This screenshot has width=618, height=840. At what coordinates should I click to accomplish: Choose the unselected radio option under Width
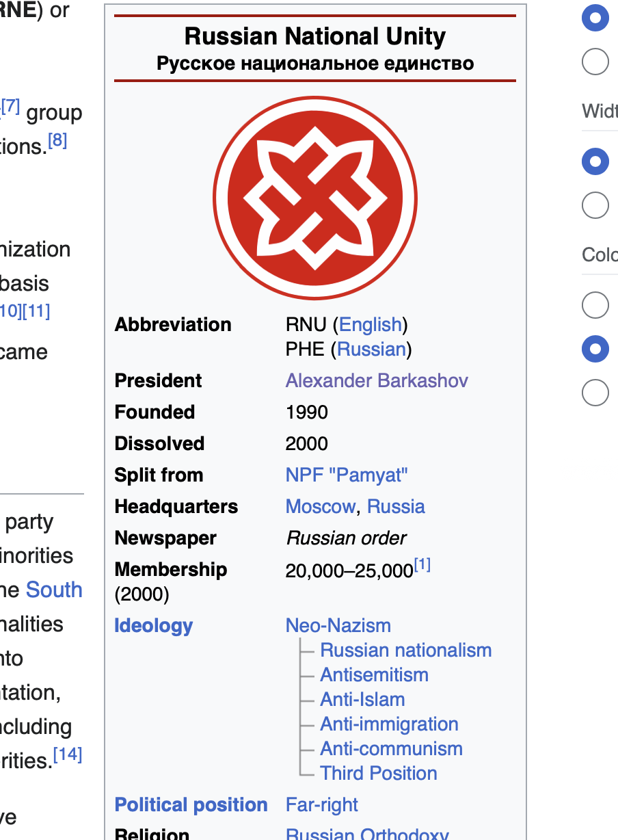point(595,205)
